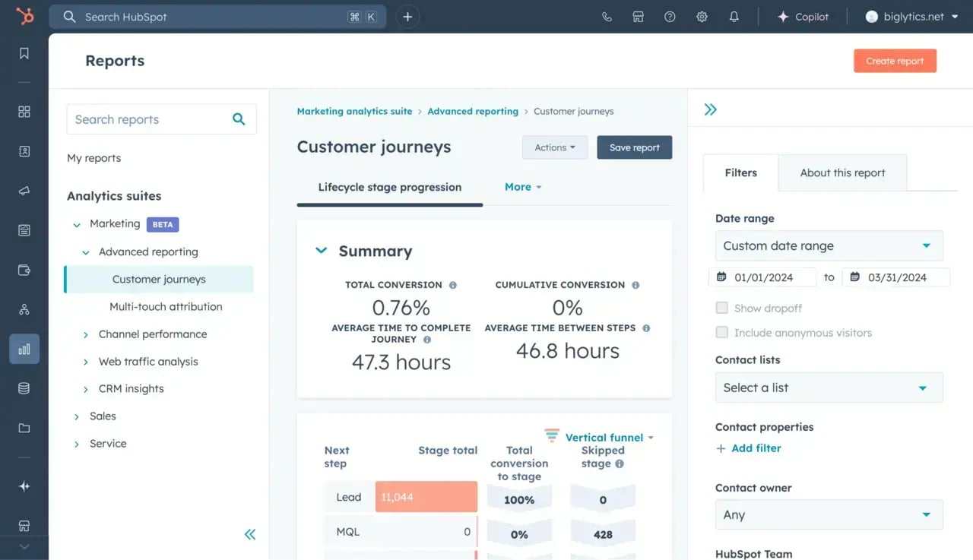Open the Marketing megaphone icon in sidebar
The height and width of the screenshot is (560, 973).
tap(24, 191)
